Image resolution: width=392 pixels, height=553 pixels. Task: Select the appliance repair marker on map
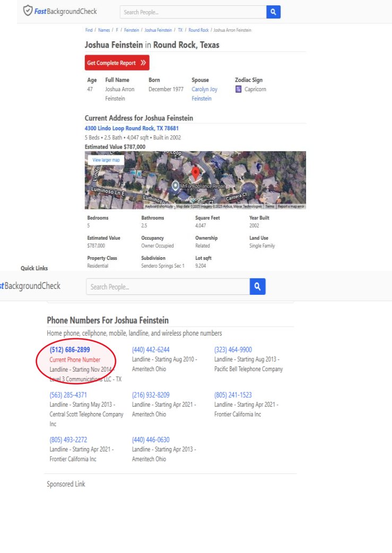[x=175, y=186]
